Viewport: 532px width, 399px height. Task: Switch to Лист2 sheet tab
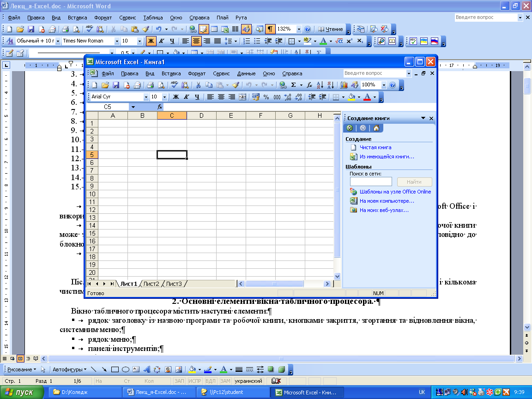pos(151,284)
